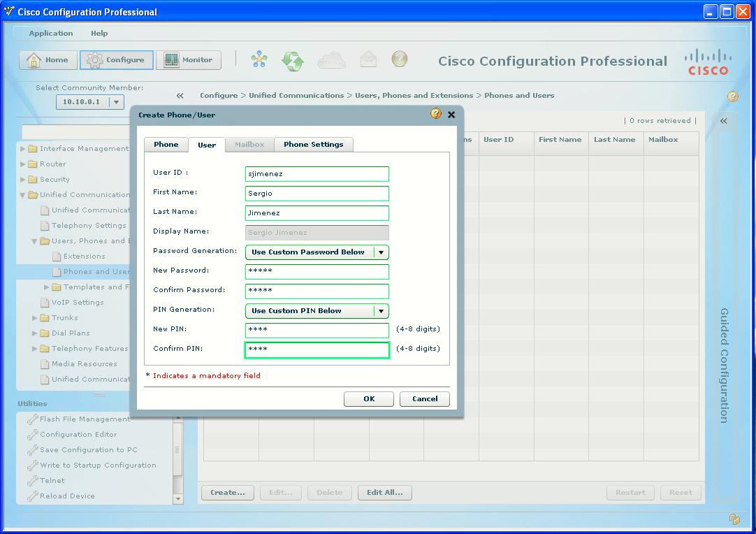
Task: Open Flash File Management utility
Action: click(x=85, y=419)
